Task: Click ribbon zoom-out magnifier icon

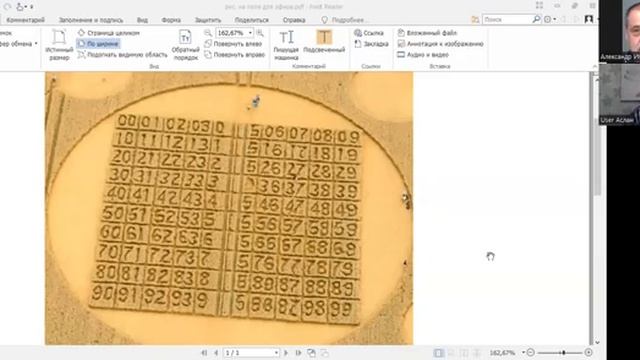Action: pyautogui.click(x=208, y=33)
